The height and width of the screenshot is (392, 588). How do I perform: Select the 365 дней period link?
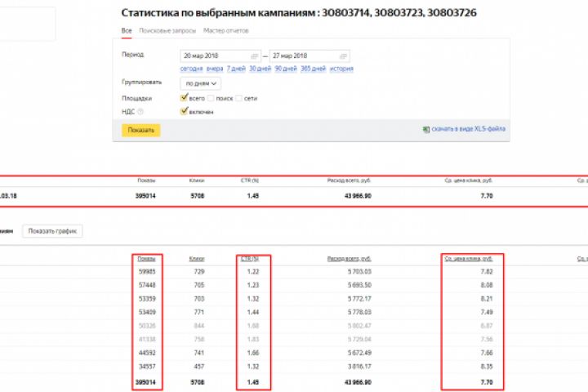point(313,69)
